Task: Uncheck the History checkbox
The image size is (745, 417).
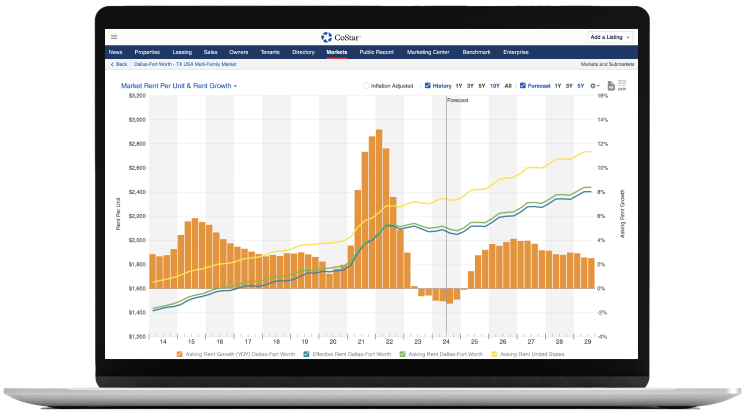Action: (427, 86)
